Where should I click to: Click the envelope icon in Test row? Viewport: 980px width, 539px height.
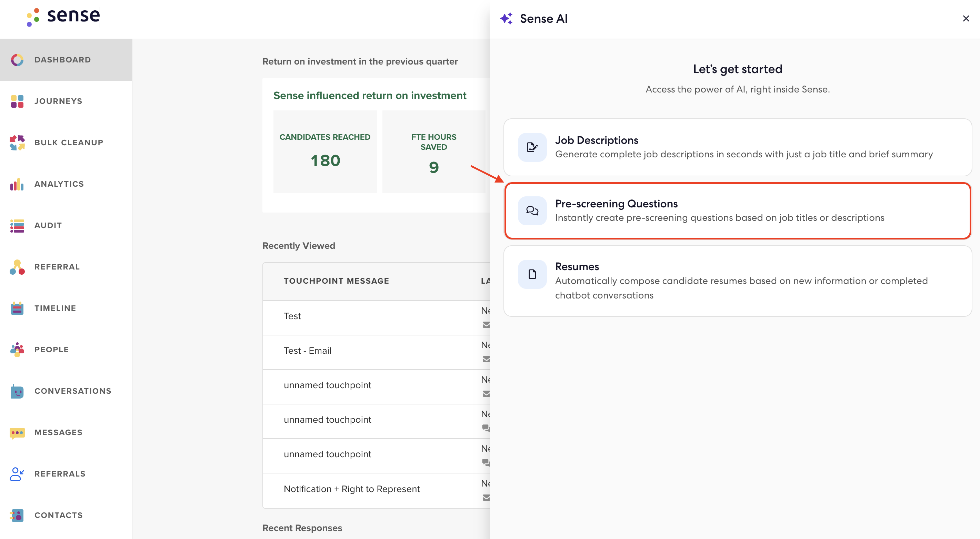[x=486, y=325]
